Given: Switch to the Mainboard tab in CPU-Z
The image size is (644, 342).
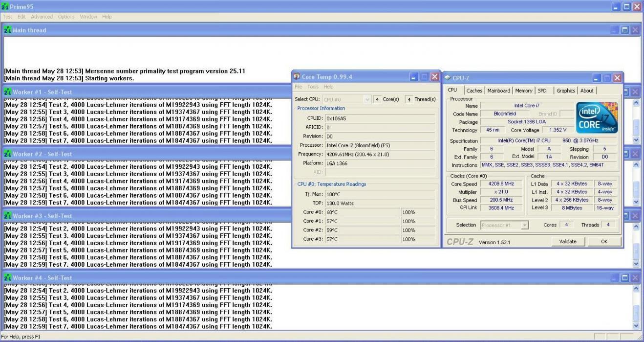Looking at the screenshot, I should [499, 91].
